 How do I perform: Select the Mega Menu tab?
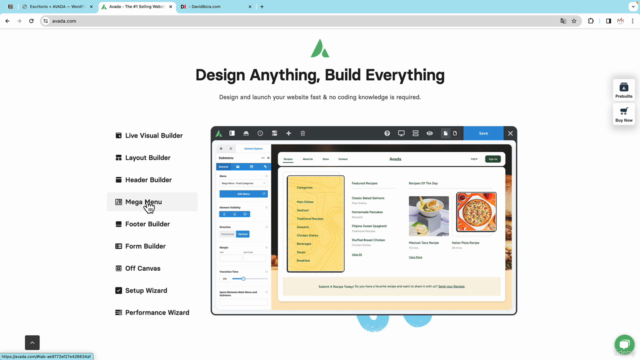[152, 202]
